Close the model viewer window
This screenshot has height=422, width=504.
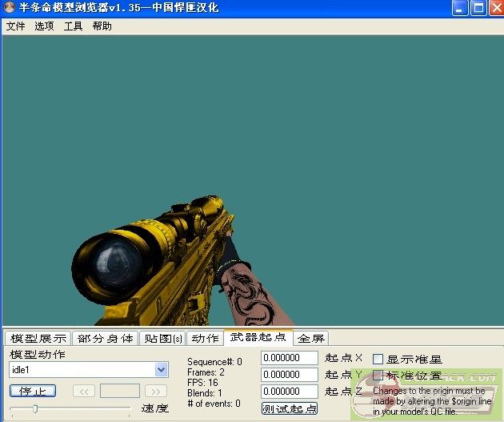(497, 8)
